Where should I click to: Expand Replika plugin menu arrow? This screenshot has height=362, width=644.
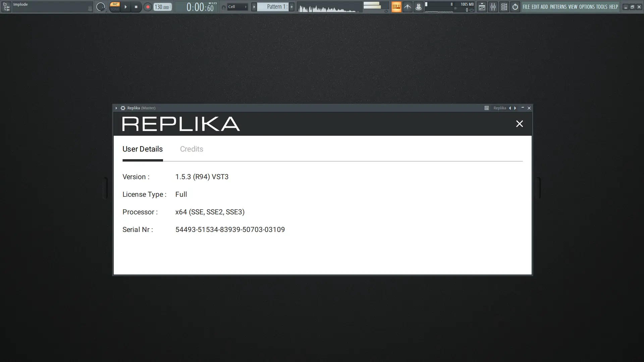pyautogui.click(x=116, y=108)
